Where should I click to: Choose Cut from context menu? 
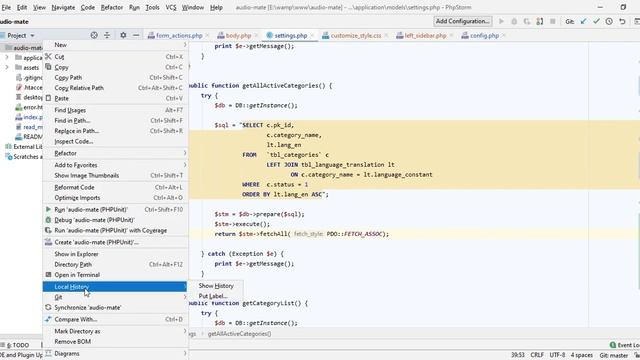coord(115,57)
